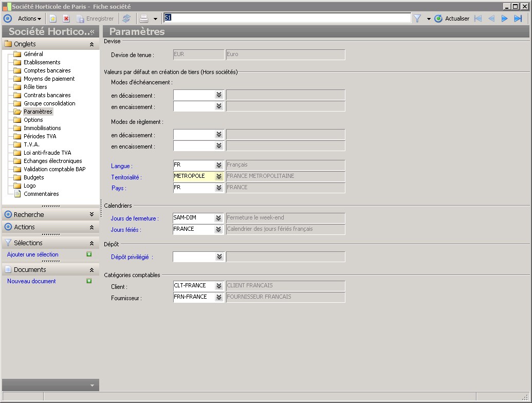Click the New record toolbar icon
This screenshot has width=532, height=403.
[53, 19]
